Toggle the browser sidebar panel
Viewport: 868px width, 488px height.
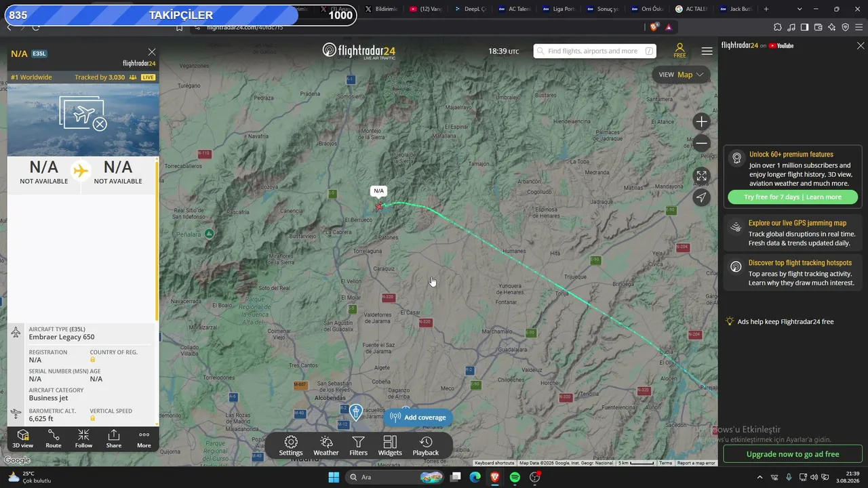[804, 27]
